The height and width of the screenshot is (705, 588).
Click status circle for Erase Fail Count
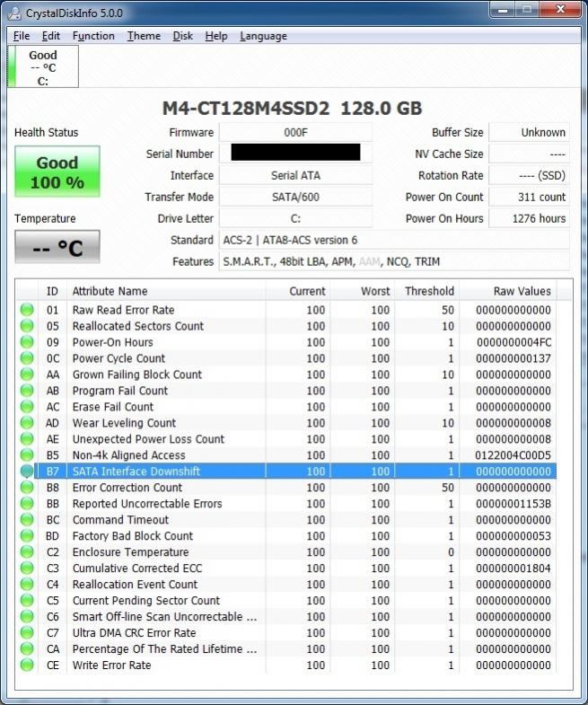pyautogui.click(x=27, y=407)
